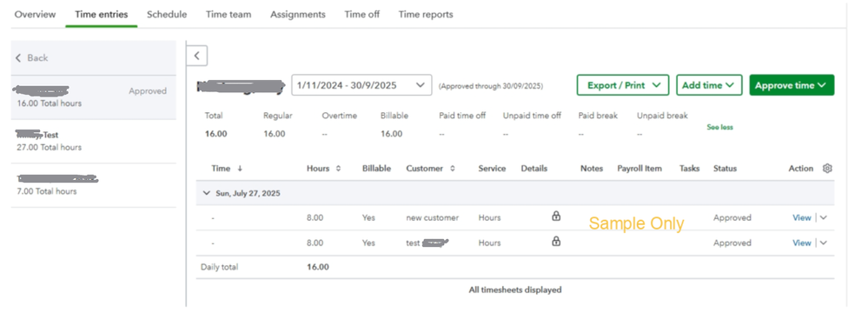Click the Notes column header
868x313 pixels.
click(x=592, y=169)
